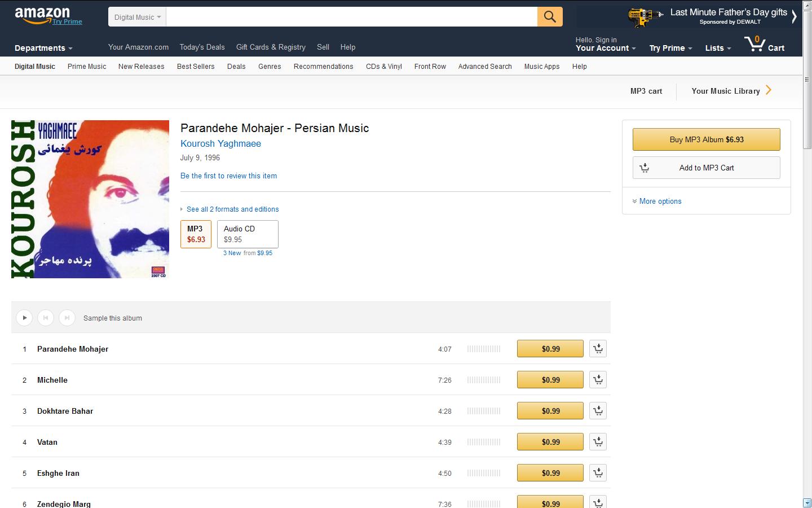
Task: Open the Kourosh Yaghmaee artist link
Action: click(220, 143)
